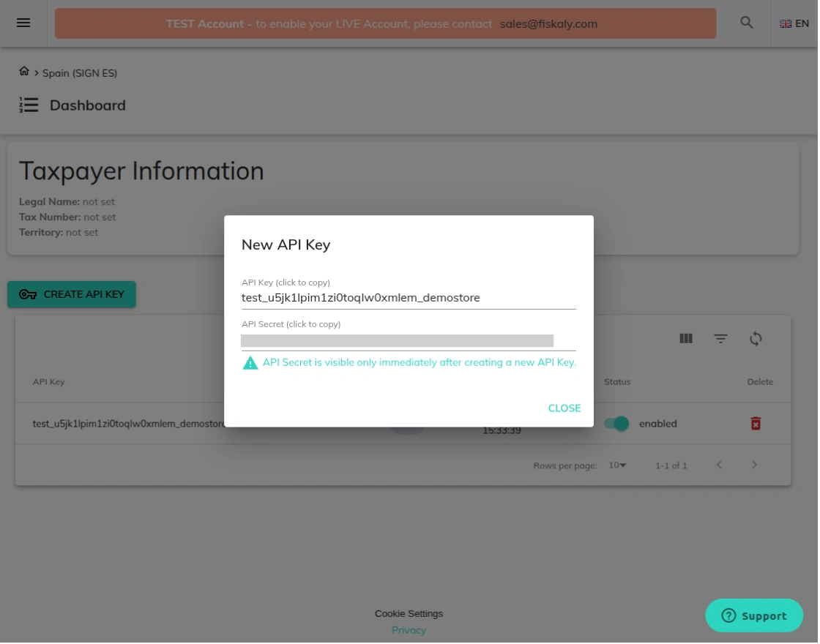Open search via the magnifier icon
This screenshot has height=644, width=820.
click(748, 23)
